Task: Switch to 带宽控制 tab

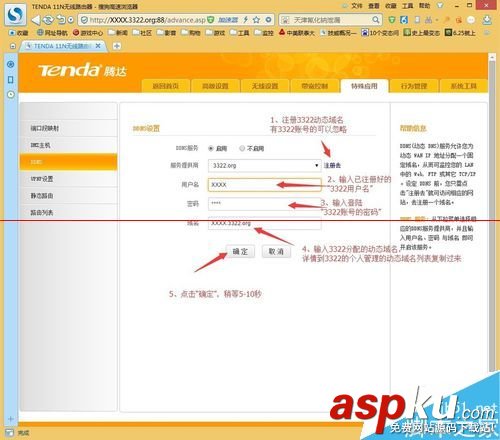Action: 315,86
